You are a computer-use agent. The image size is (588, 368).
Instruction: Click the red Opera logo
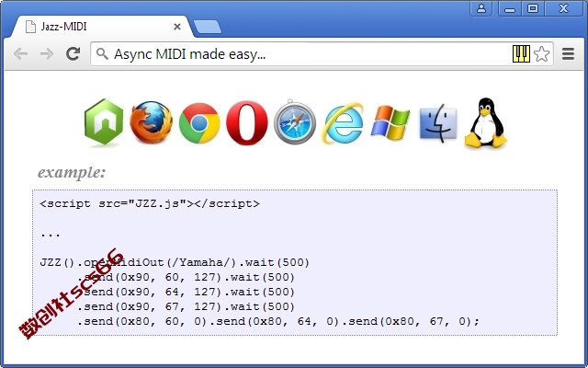[247, 122]
